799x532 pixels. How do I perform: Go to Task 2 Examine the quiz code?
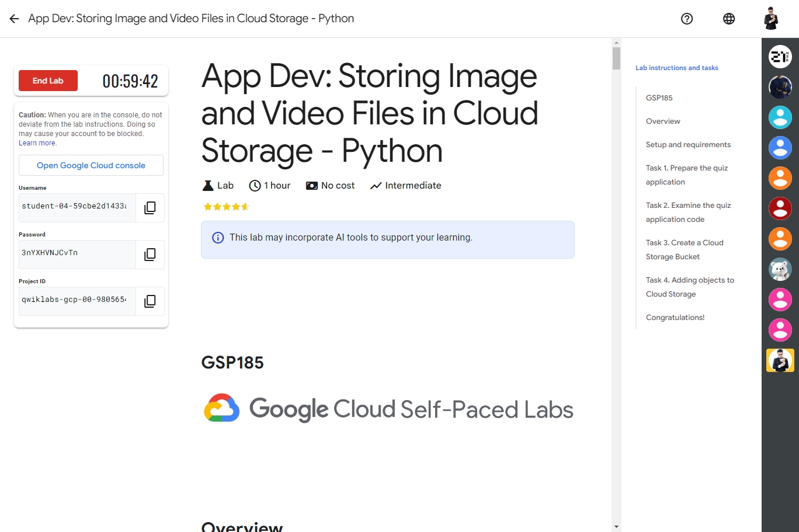(x=689, y=212)
